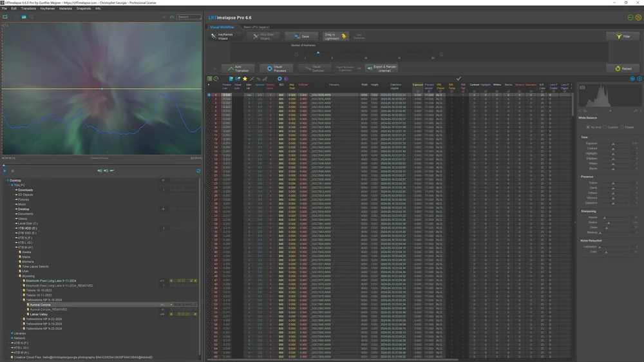This screenshot has height=362, width=644.
Task: Click the magnifier icon above the preview
Action: point(31,17)
